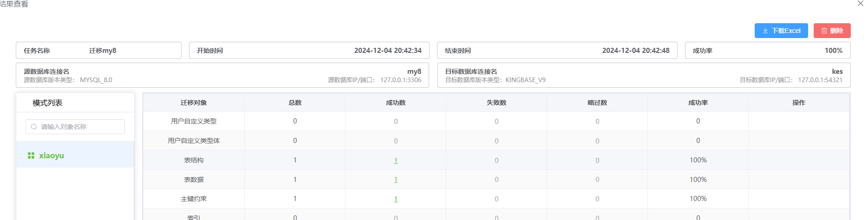Screen dimensions: 868x220
Task: Open success count link for 表结构
Action: pos(396,161)
